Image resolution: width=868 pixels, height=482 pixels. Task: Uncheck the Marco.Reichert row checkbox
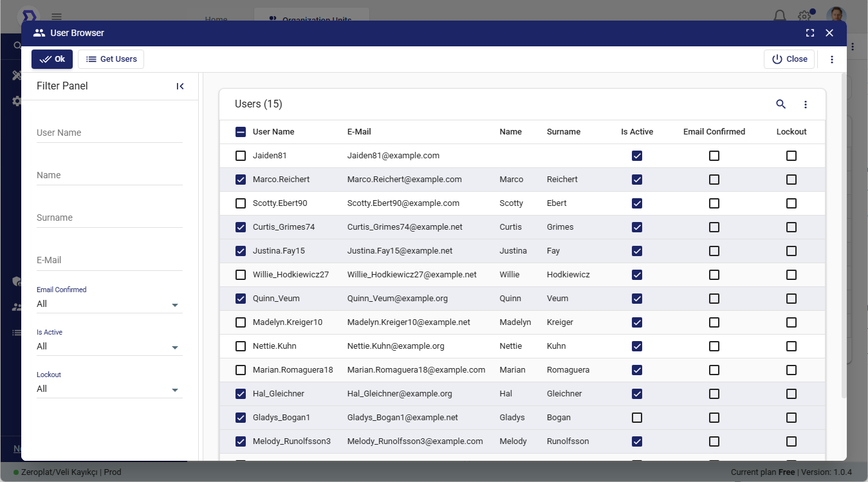click(241, 180)
